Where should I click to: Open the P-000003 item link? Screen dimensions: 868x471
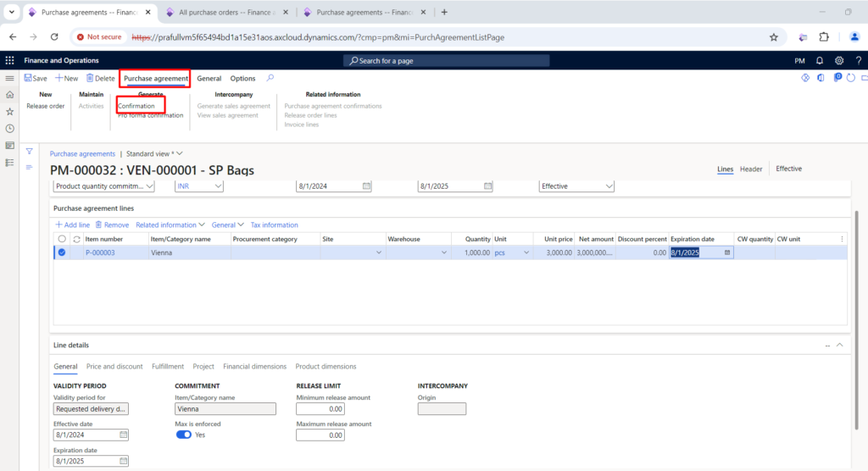pyautogui.click(x=100, y=252)
